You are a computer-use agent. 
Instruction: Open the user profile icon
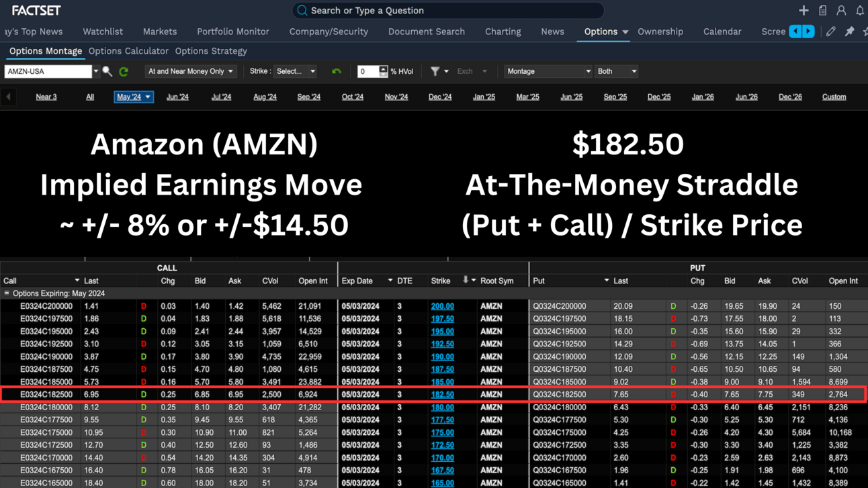click(x=841, y=10)
